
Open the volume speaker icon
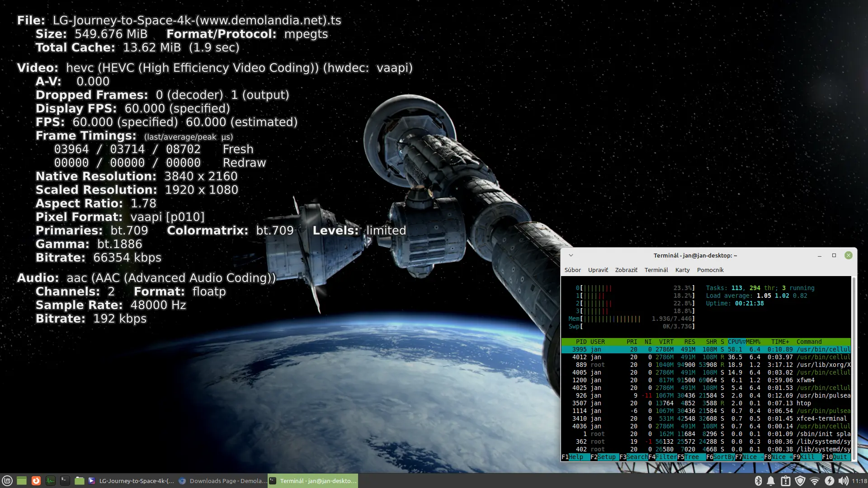tap(843, 481)
